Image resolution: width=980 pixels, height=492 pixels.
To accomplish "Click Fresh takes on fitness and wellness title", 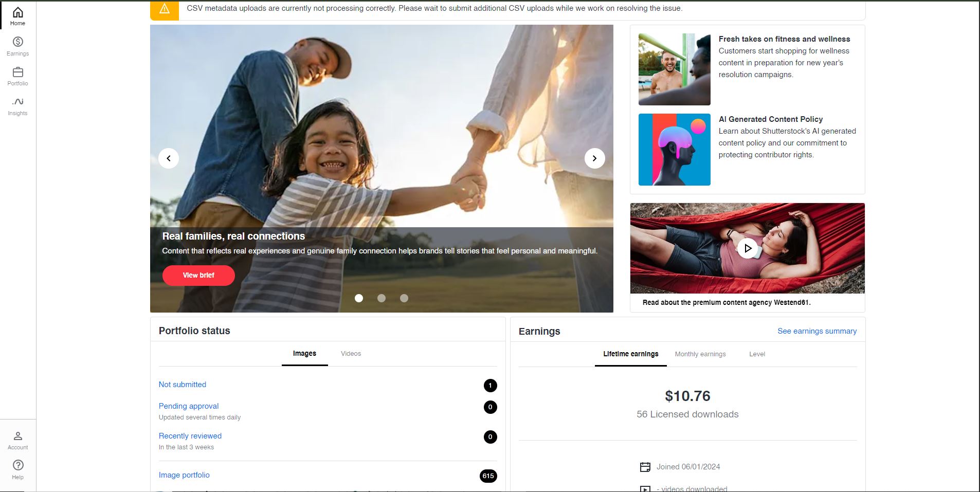I will pos(784,39).
